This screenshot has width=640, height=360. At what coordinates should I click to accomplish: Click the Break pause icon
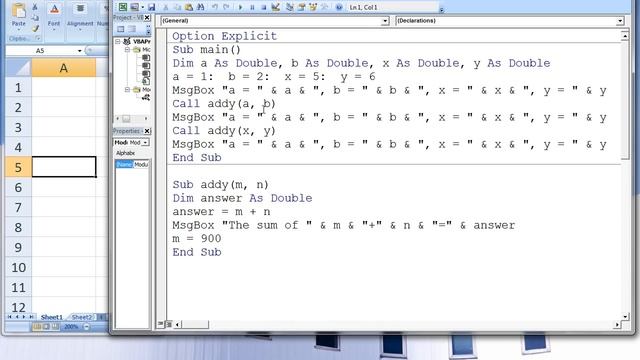(252, 7)
